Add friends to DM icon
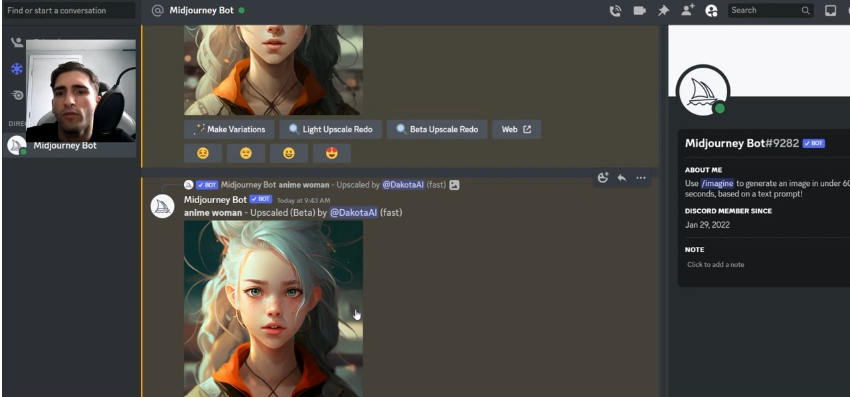 (x=687, y=10)
